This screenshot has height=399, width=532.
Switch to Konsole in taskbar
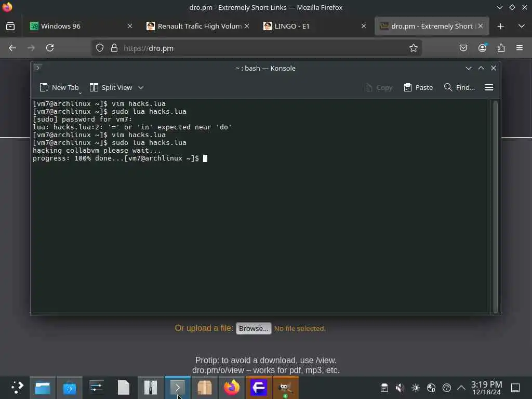click(178, 388)
